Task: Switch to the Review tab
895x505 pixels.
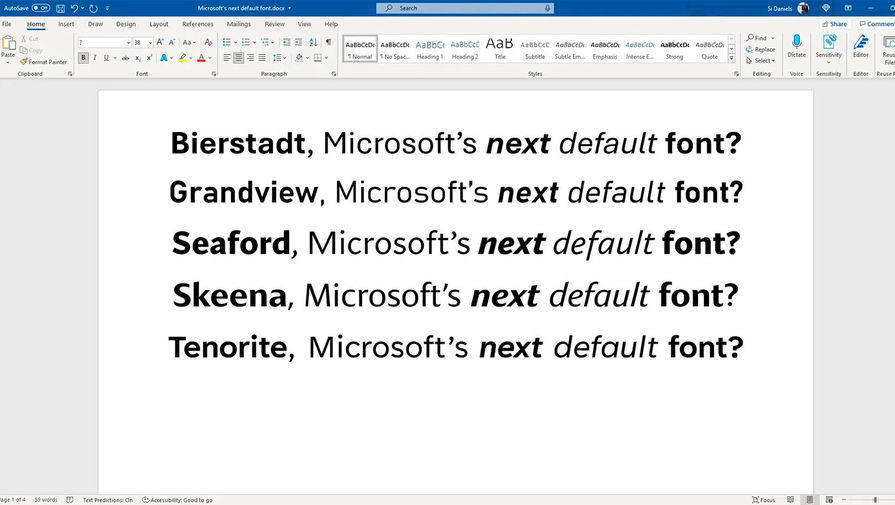Action: 274,24
